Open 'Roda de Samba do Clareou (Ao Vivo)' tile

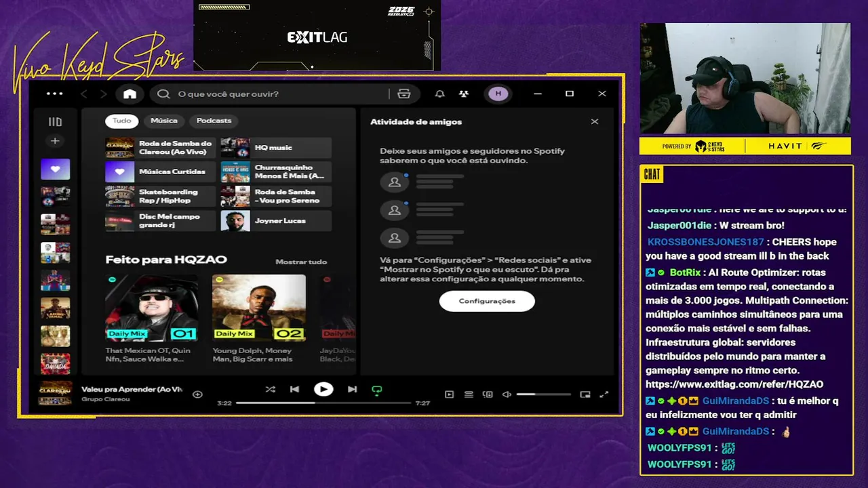pyautogui.click(x=161, y=148)
